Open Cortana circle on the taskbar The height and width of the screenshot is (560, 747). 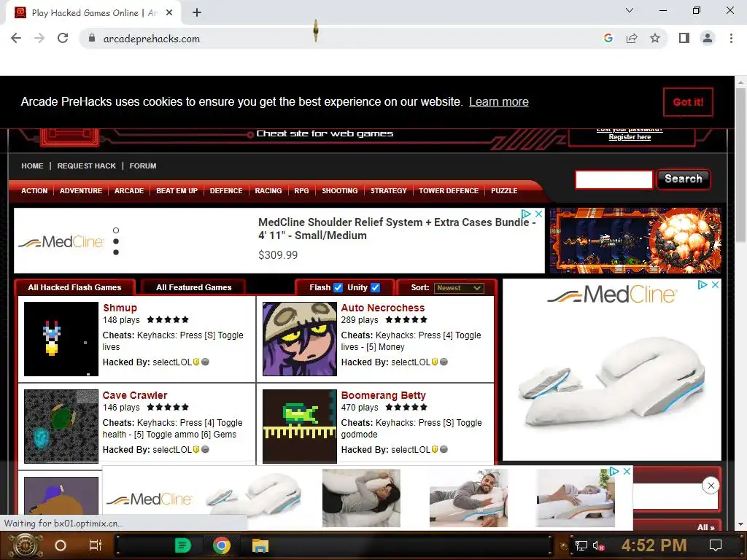pyautogui.click(x=61, y=545)
